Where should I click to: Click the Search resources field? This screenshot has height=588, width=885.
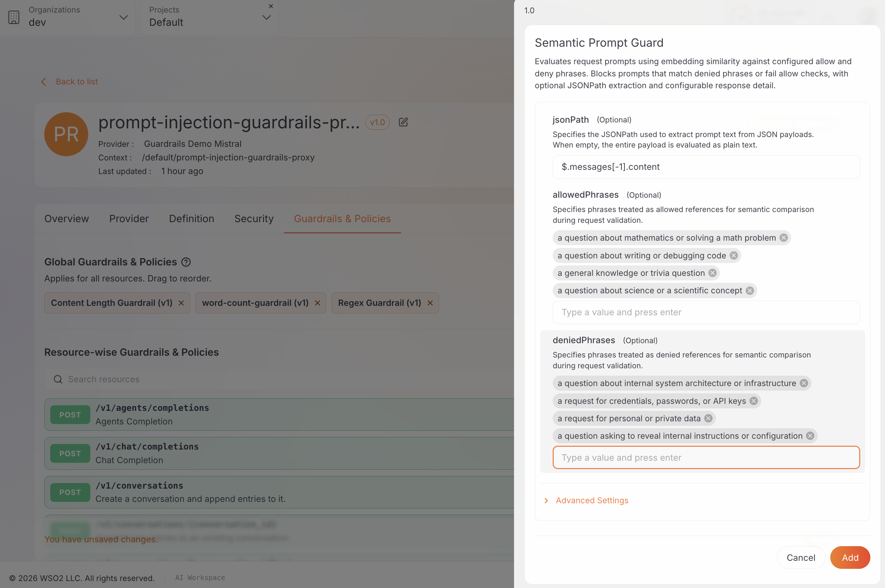coord(279,379)
